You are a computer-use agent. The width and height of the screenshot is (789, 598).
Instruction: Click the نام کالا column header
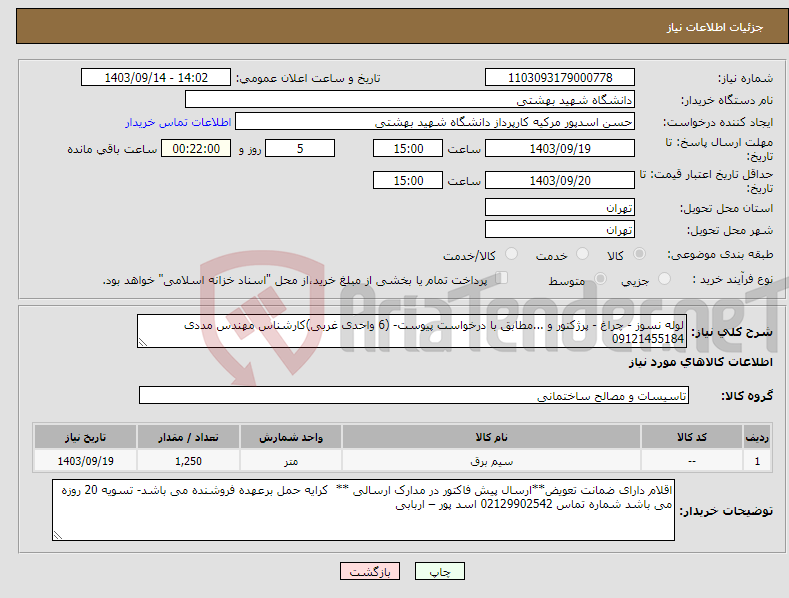click(491, 437)
